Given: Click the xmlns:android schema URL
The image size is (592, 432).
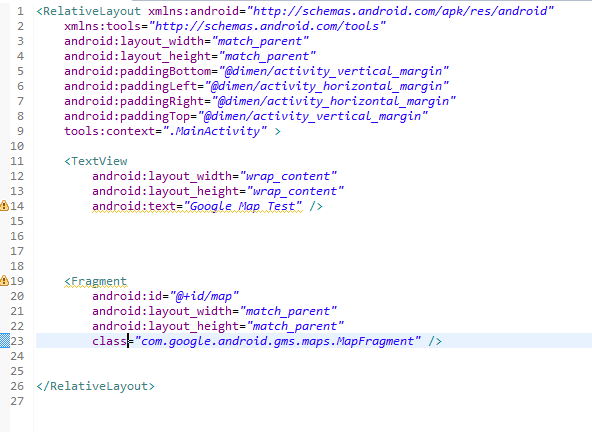Looking at the screenshot, I should coord(400,11).
